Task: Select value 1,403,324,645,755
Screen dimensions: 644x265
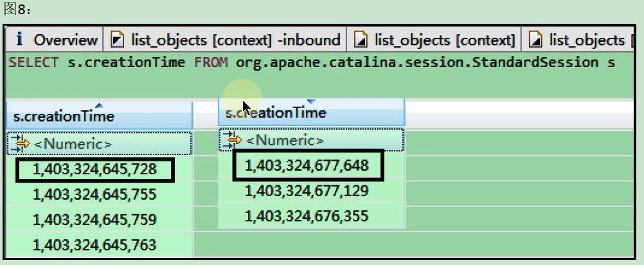Action: (95, 194)
